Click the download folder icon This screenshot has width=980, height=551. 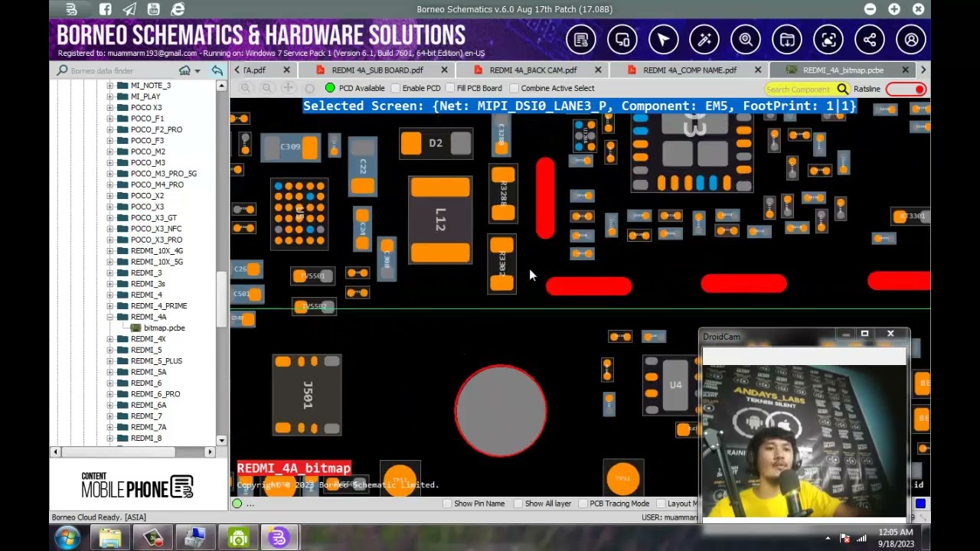(x=787, y=40)
